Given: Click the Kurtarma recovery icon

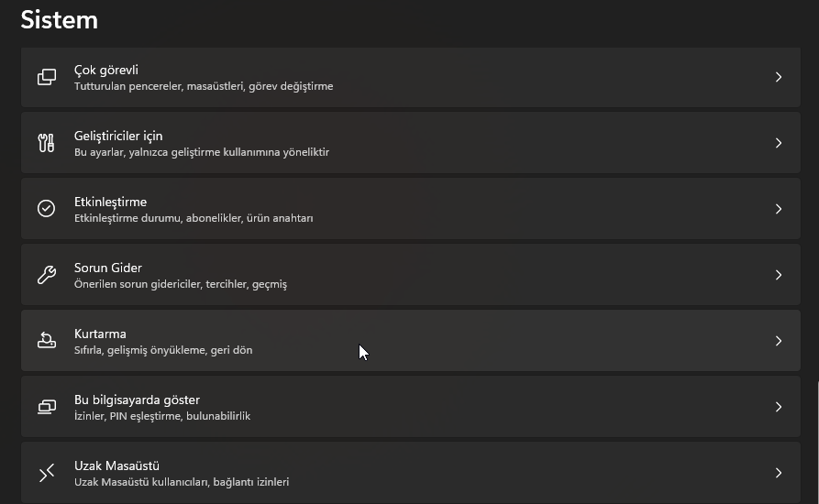Looking at the screenshot, I should pos(47,341).
